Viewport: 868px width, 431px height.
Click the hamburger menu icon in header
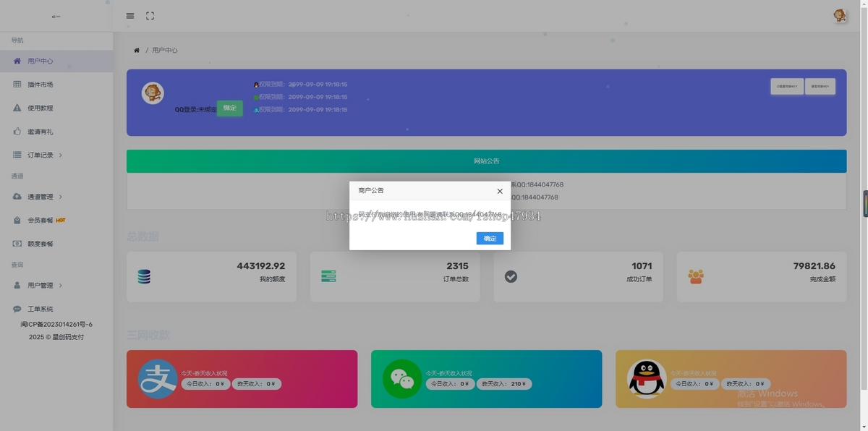click(x=130, y=15)
